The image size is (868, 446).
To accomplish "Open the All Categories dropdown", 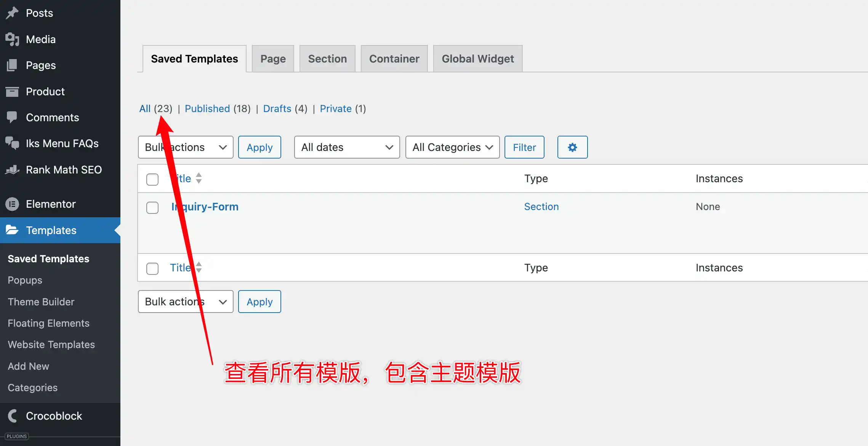I will 452,147.
